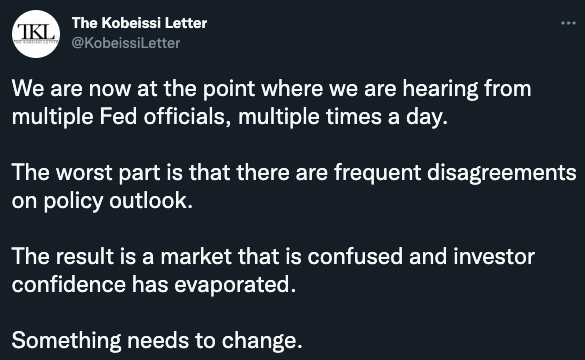Click the 'Something needs to change.' line
This screenshot has height=360, width=585.
(157, 341)
